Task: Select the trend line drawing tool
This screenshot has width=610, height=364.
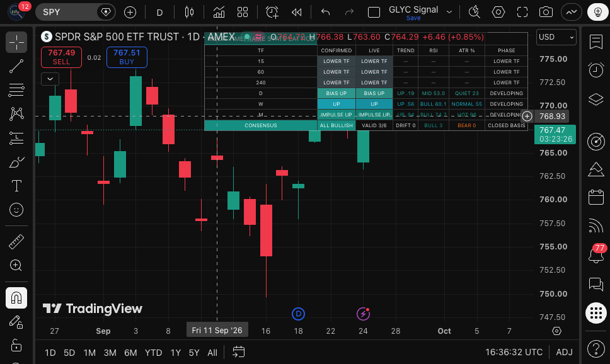Action: [16, 66]
